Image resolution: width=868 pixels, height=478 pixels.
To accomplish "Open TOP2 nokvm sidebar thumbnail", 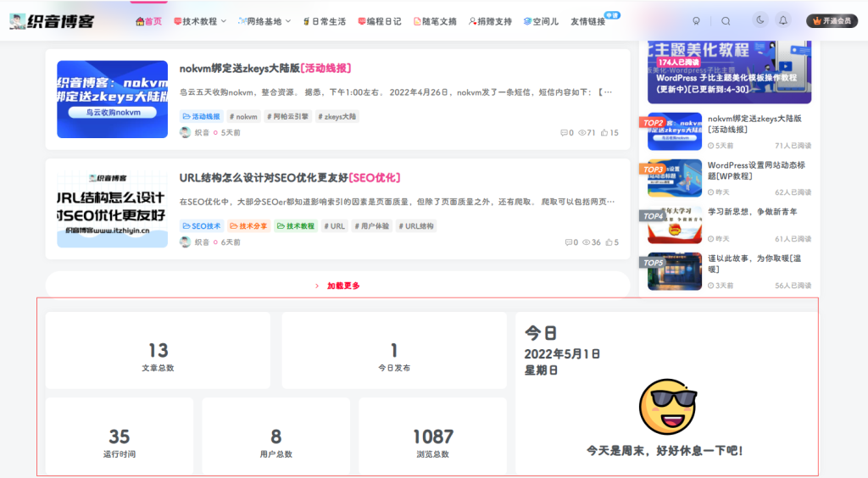I will click(x=675, y=131).
